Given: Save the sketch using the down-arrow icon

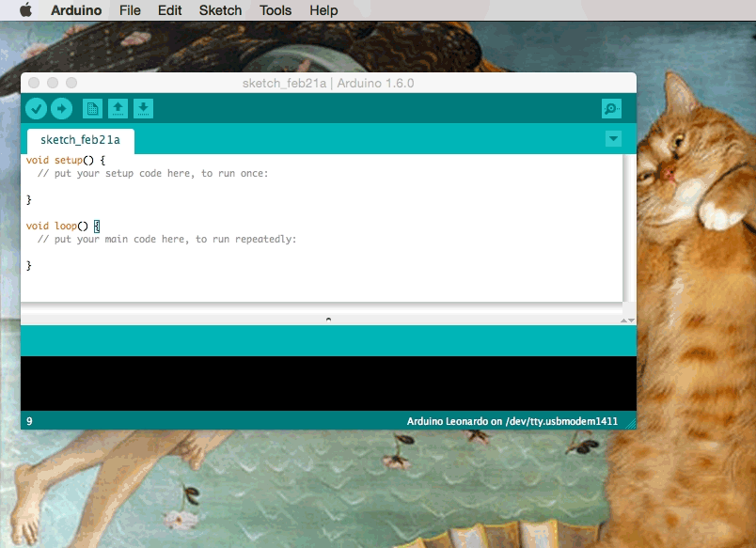Looking at the screenshot, I should [143, 109].
